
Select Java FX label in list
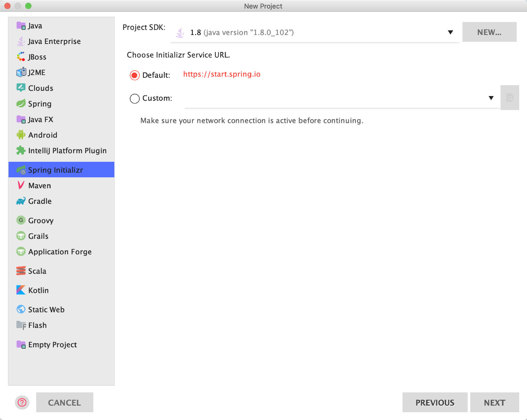coord(41,119)
